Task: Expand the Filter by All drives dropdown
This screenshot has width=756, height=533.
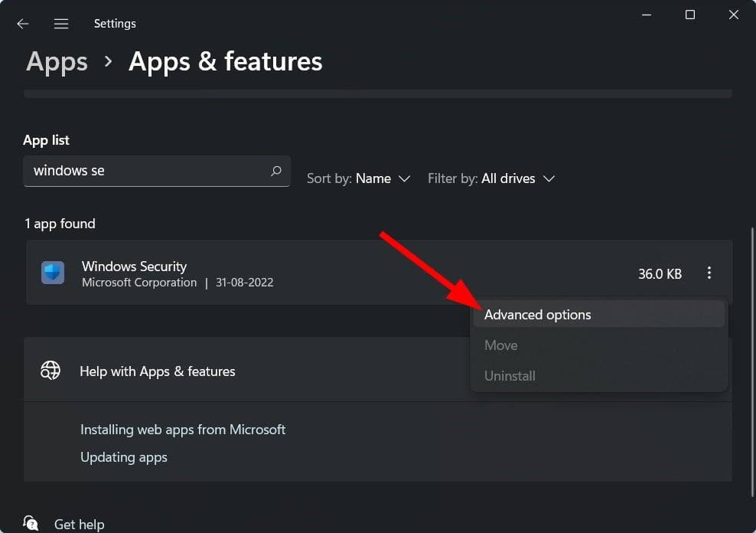Action: (490, 178)
